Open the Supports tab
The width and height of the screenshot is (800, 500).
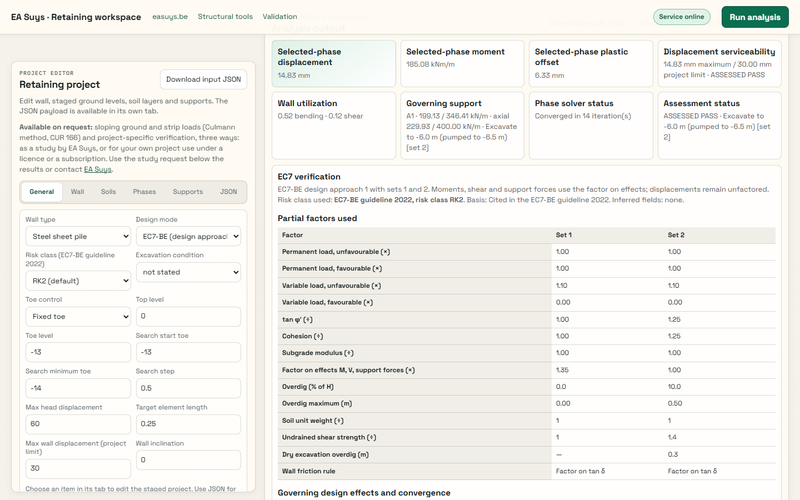click(x=188, y=192)
